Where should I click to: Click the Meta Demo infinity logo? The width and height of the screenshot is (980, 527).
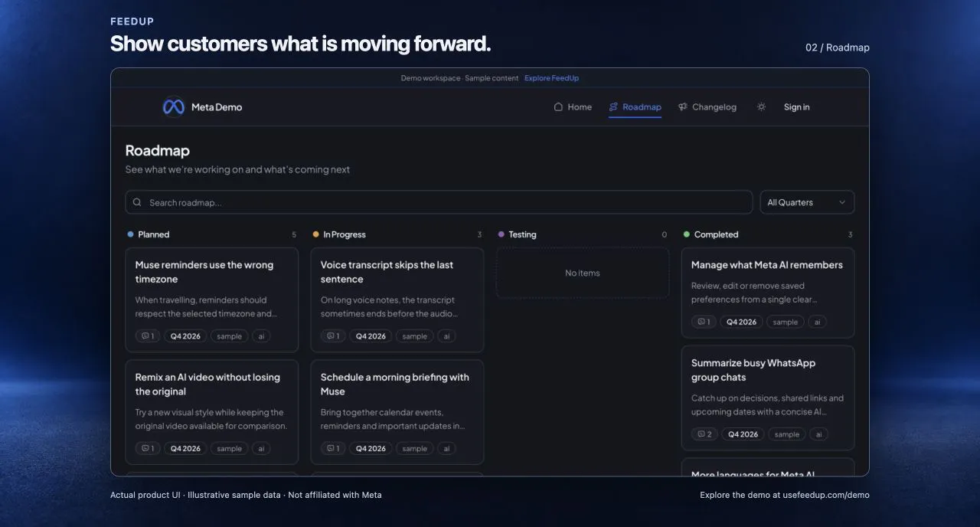coord(174,107)
